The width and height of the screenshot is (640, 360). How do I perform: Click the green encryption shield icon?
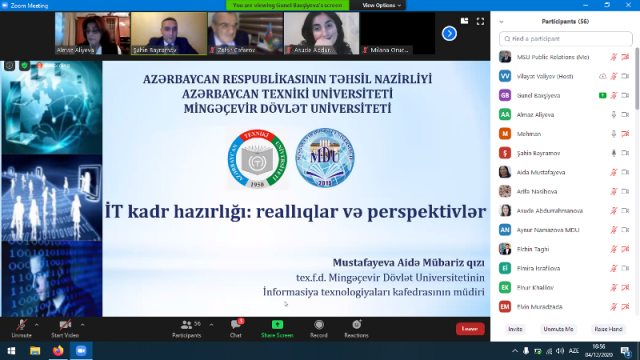coord(24,65)
